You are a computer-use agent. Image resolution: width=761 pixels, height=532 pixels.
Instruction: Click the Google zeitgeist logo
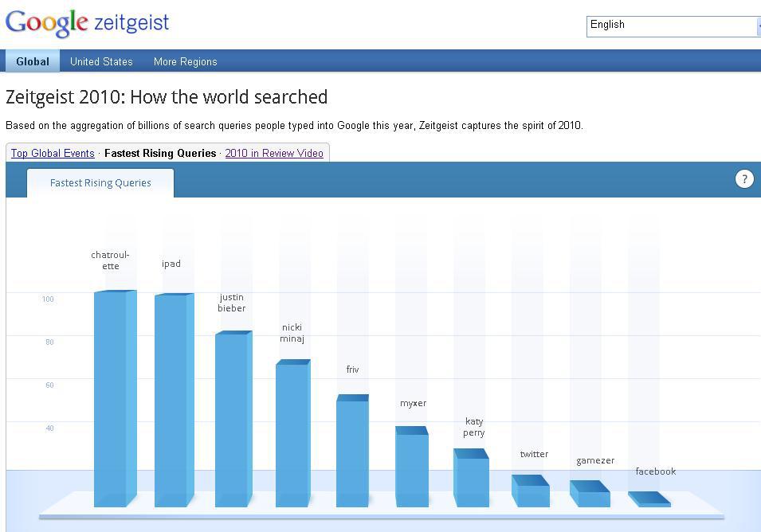coord(88,22)
